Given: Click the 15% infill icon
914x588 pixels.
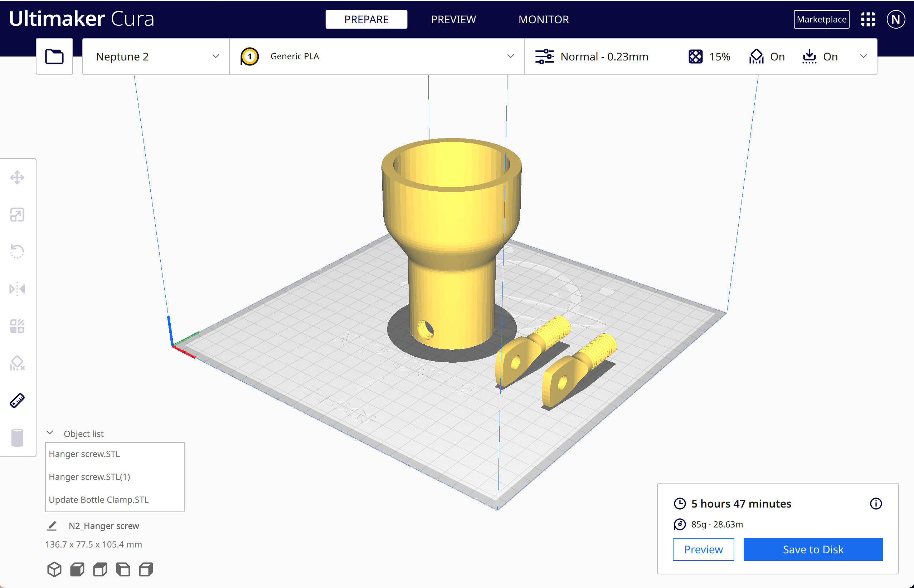Looking at the screenshot, I should point(695,57).
